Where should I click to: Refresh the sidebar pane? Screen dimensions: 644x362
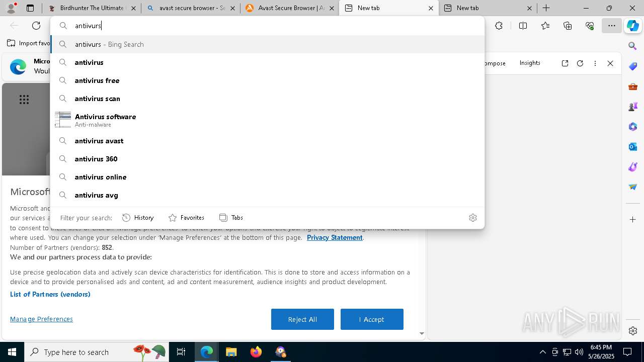tap(580, 63)
